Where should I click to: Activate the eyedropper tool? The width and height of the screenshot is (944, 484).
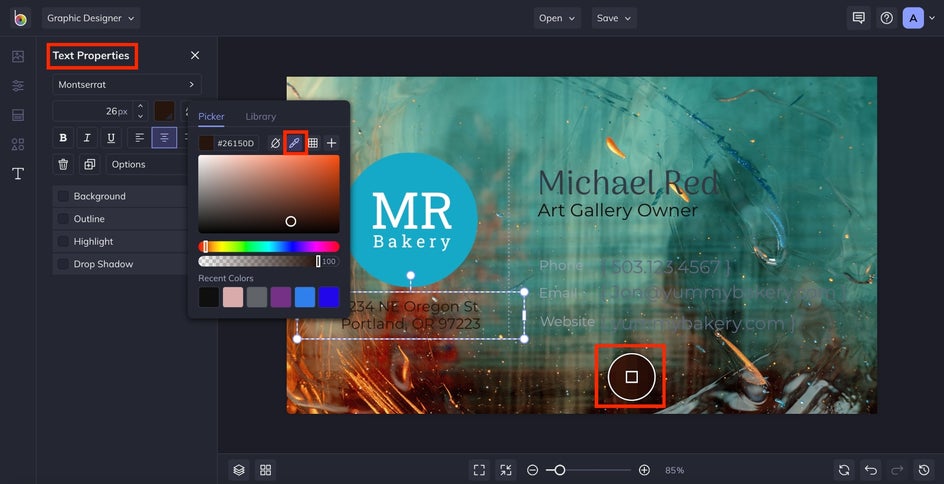tap(294, 143)
